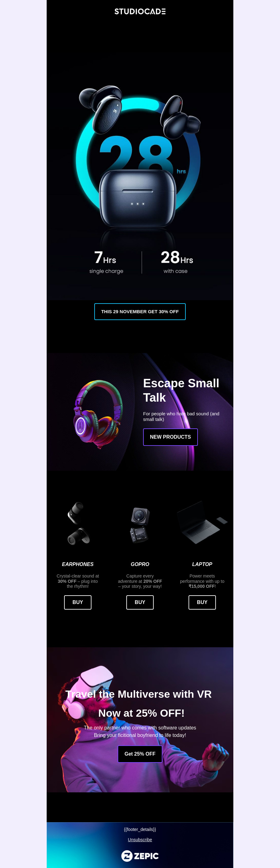Viewport: 280px width, 868px height.
Task: Click the {{footer_details}} placeholder text
Action: coord(140,829)
